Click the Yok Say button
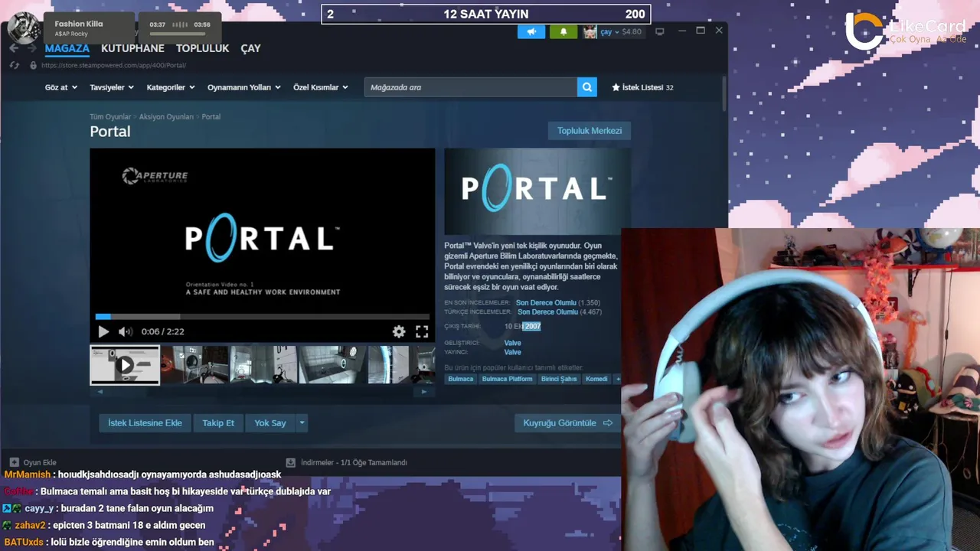 pyautogui.click(x=270, y=422)
